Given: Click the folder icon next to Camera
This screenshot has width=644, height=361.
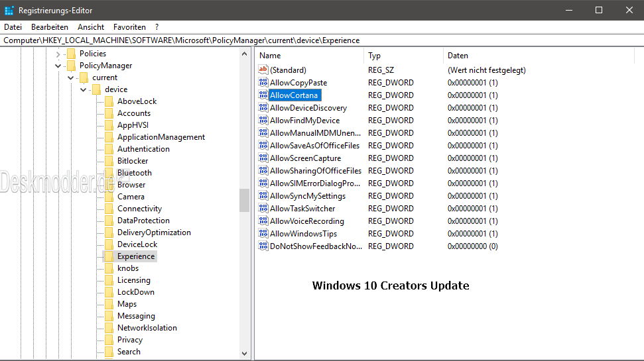Looking at the screenshot, I should coord(109,197).
